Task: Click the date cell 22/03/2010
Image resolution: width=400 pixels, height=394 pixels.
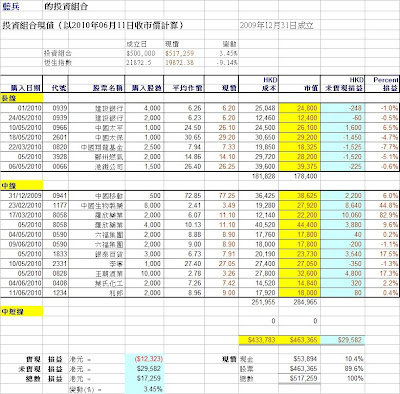Action: tap(22, 147)
